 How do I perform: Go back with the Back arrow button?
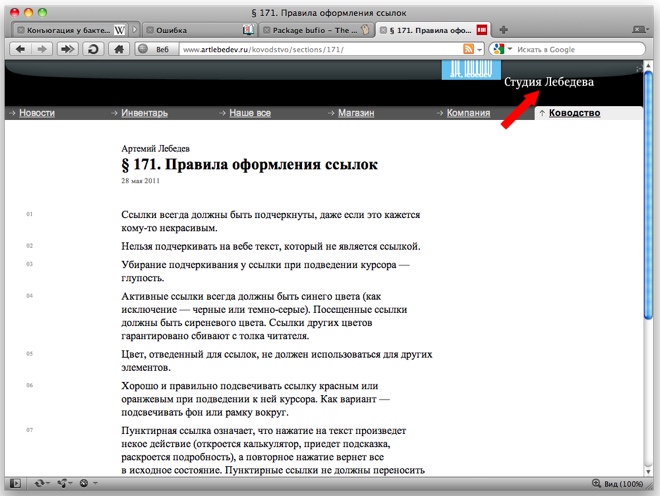coord(20,49)
